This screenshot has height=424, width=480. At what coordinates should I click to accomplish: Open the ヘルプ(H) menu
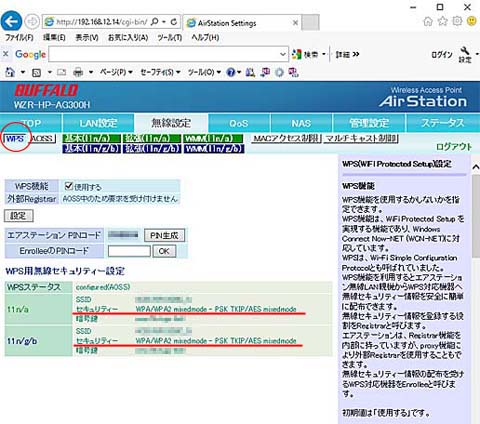pos(205,37)
